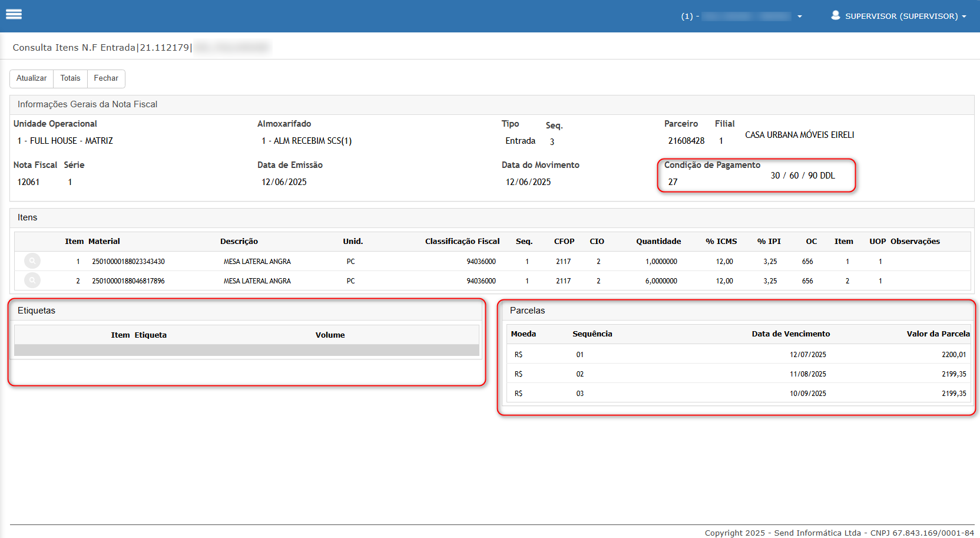
Task: Click the Parcelas panel heading
Action: tap(528, 311)
